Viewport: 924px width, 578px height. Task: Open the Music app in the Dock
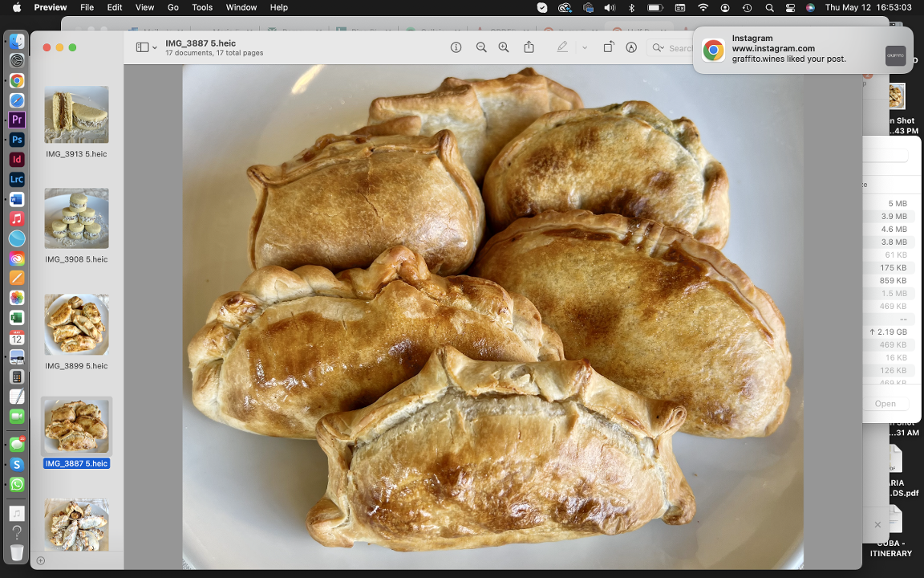(17, 219)
